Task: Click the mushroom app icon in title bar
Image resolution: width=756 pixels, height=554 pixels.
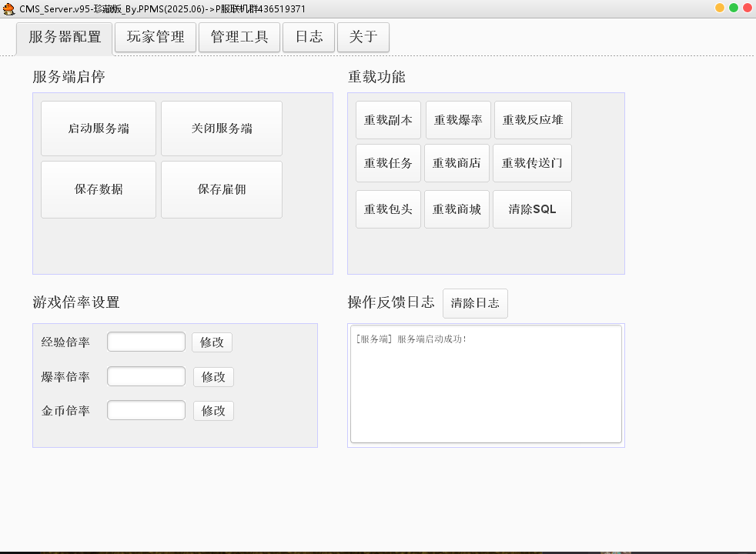Action: click(x=8, y=8)
